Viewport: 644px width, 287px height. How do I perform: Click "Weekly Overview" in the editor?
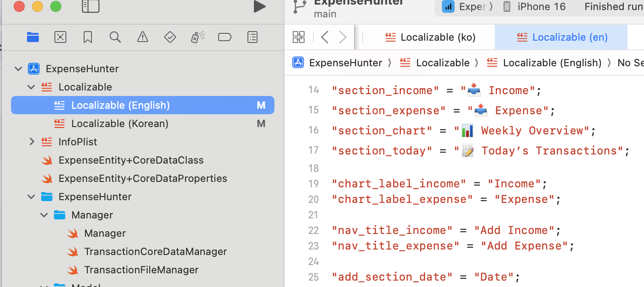pyautogui.click(x=532, y=131)
